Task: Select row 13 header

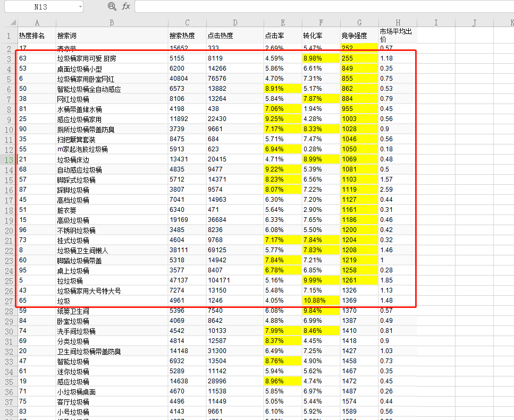Action: [x=9, y=160]
